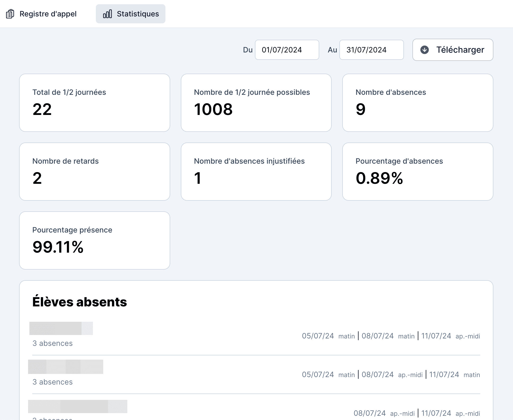Switch to the Statistiques tab
This screenshot has height=420, width=513.
130,14
